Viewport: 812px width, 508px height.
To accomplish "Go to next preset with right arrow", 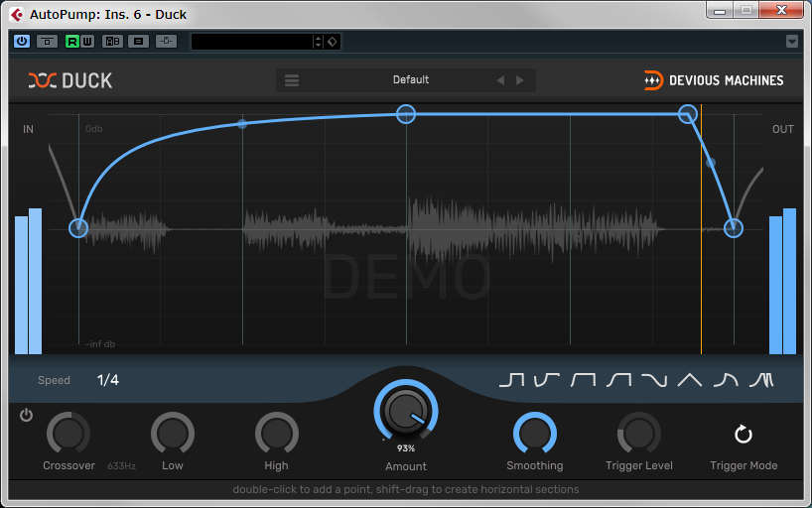I will click(x=519, y=80).
